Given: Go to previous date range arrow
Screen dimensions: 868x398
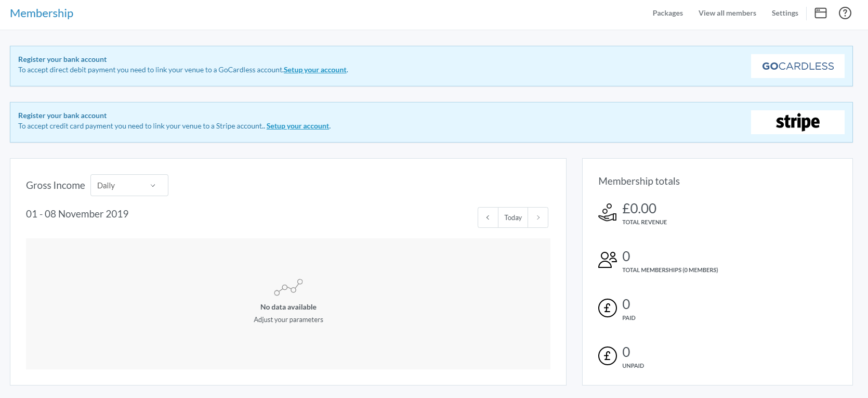Looking at the screenshot, I should pyautogui.click(x=488, y=217).
